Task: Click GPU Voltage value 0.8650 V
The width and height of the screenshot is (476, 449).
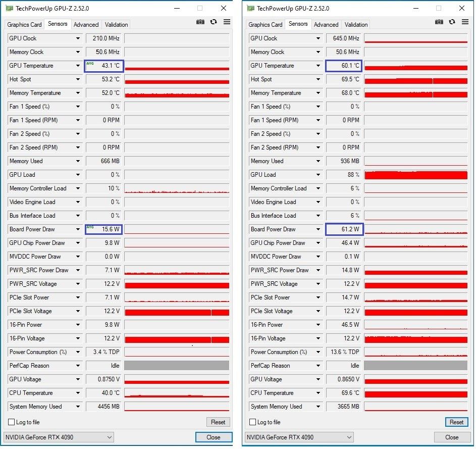Action: 344,379
